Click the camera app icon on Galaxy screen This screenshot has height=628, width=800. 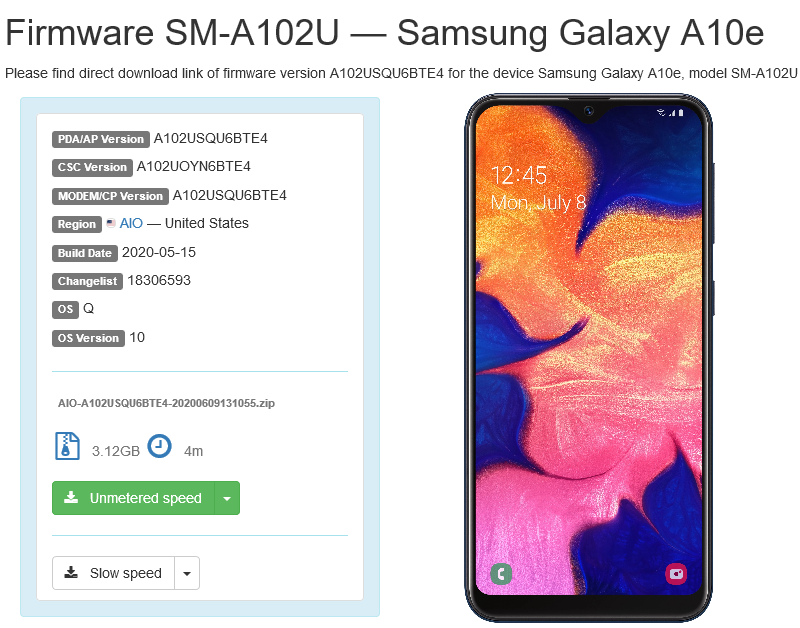tap(676, 574)
